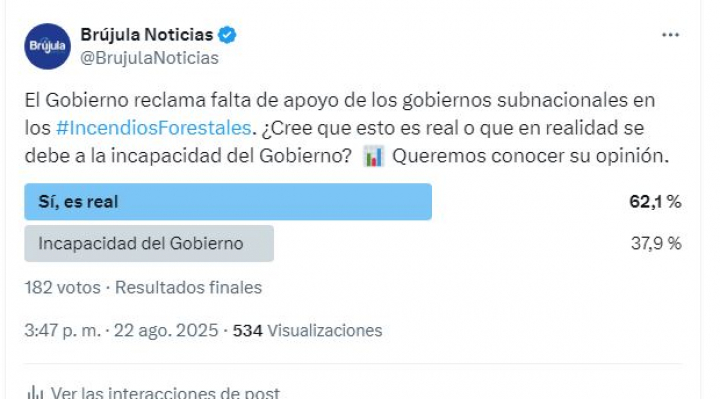Open the three-dot more options menu
Image resolution: width=720 pixels, height=399 pixels.
670,35
